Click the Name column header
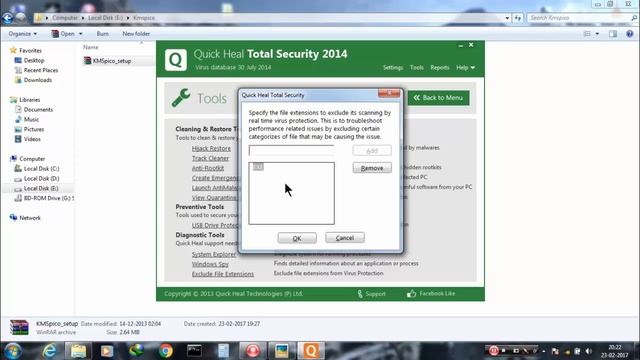Viewport: 640px width, 360px height. pos(91,47)
